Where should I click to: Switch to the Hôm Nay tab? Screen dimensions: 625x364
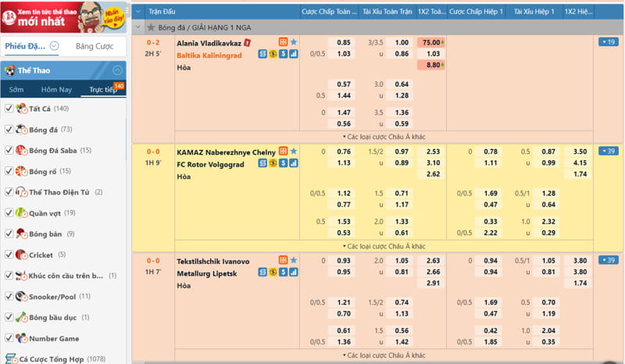click(57, 90)
